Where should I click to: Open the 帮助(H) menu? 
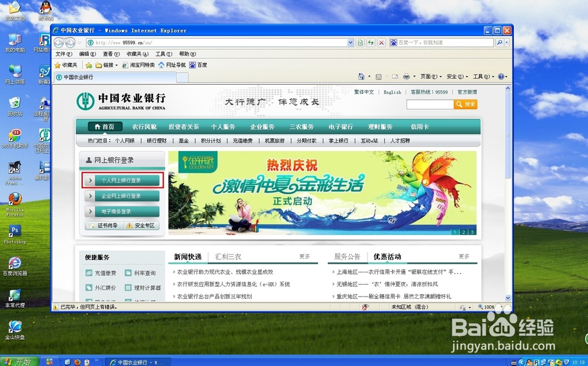[188, 54]
